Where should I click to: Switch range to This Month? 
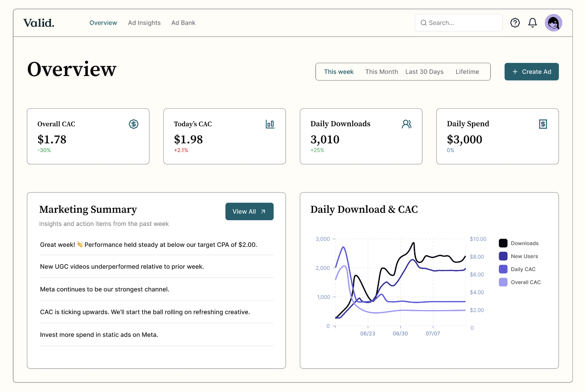(x=381, y=72)
